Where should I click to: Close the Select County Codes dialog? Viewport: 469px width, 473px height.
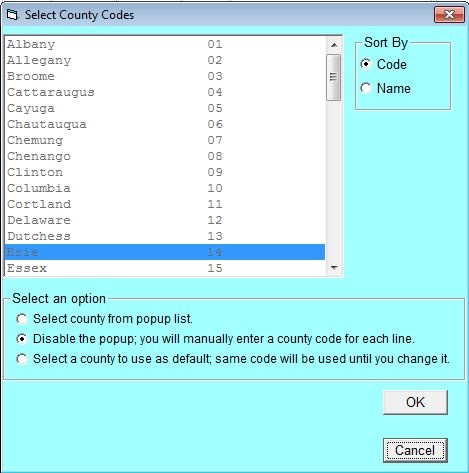(x=449, y=15)
